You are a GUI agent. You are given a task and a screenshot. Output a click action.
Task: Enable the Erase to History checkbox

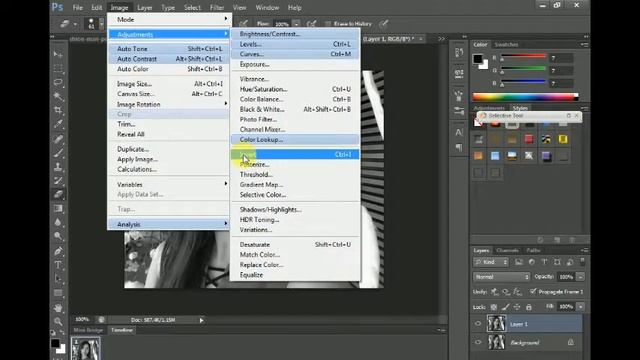[x=327, y=24]
